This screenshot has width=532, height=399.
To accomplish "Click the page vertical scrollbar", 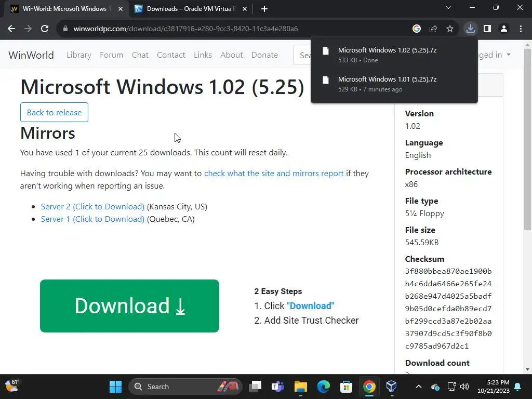I will pos(527,139).
